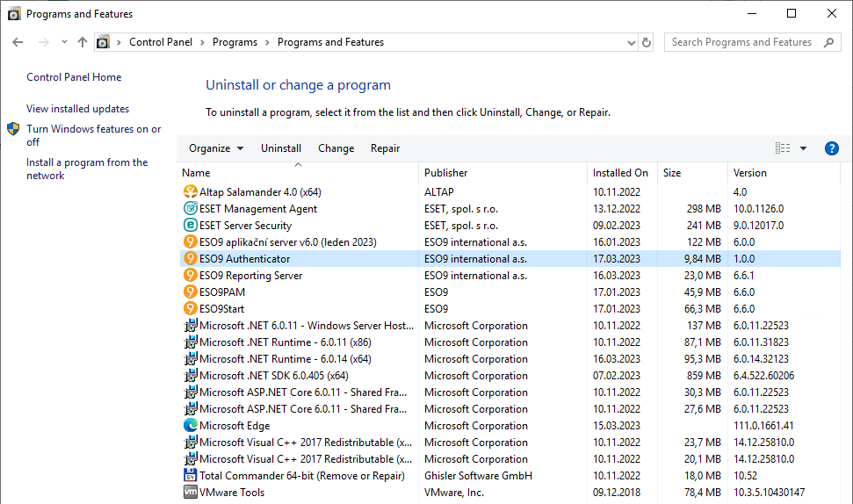Screen dimensions: 853x504
Task: Click the Windows features shield icon
Action: [13, 129]
